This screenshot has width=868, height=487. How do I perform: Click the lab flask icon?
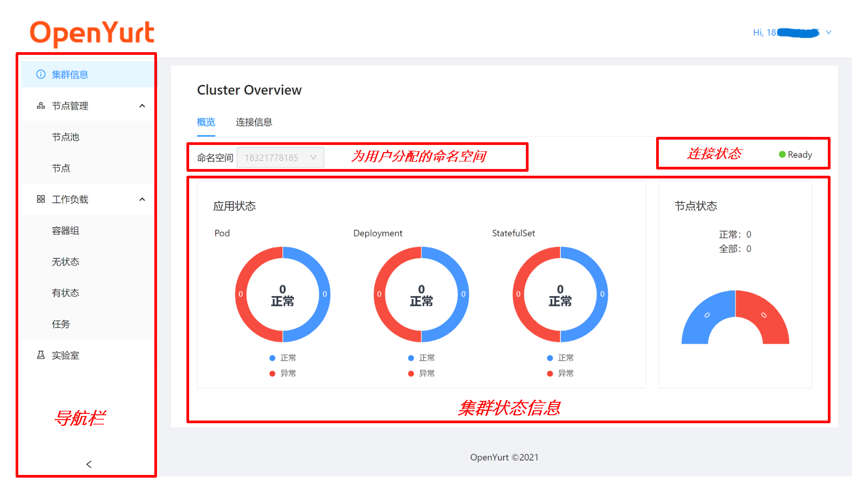pos(41,355)
